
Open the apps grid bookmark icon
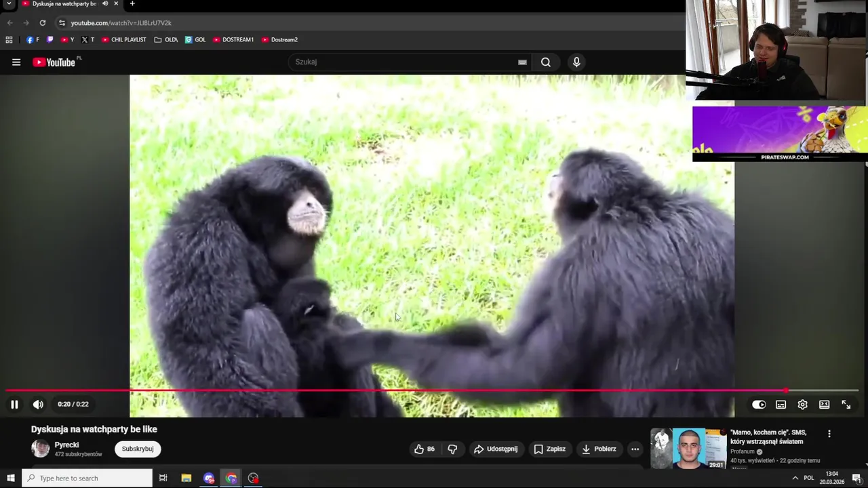[9, 40]
